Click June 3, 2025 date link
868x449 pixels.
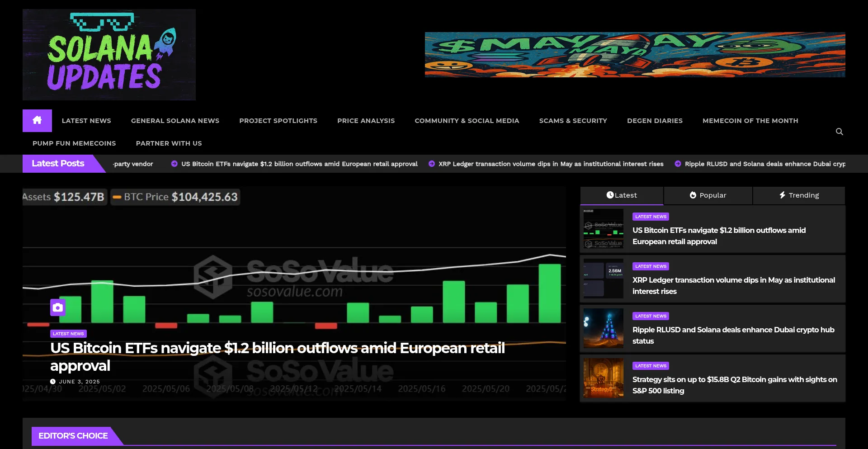point(79,382)
